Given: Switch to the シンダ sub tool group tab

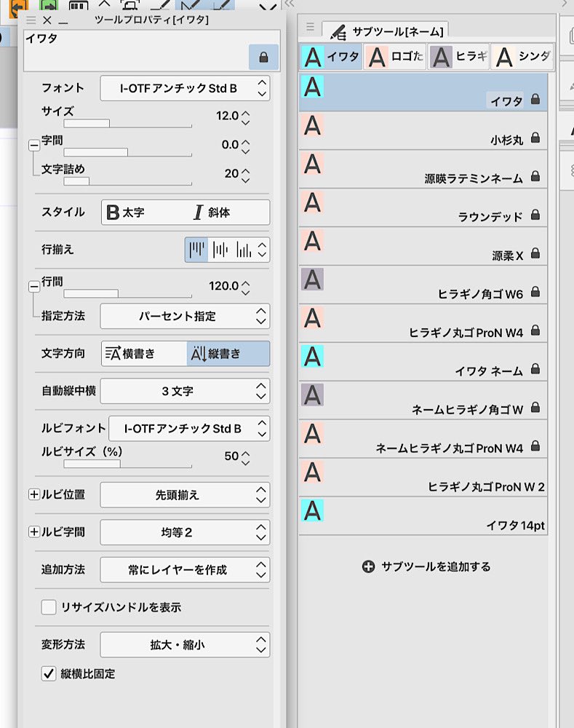Looking at the screenshot, I should [522, 57].
